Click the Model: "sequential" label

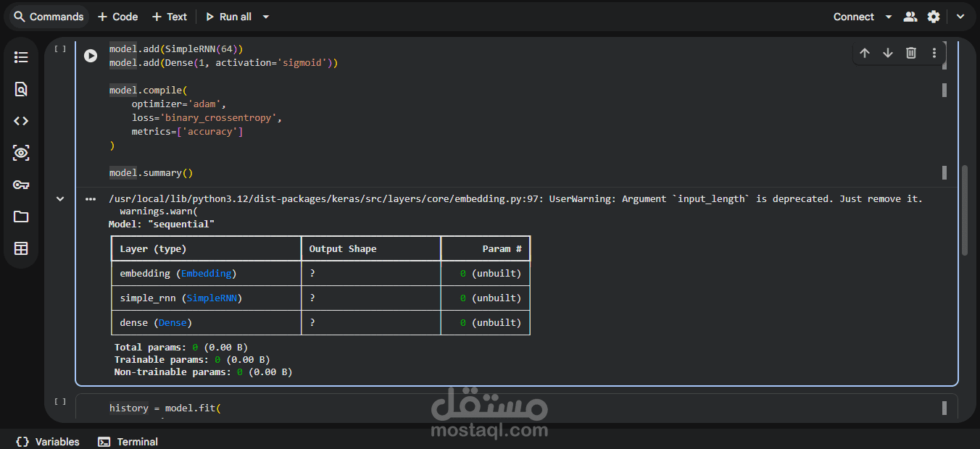click(x=162, y=224)
